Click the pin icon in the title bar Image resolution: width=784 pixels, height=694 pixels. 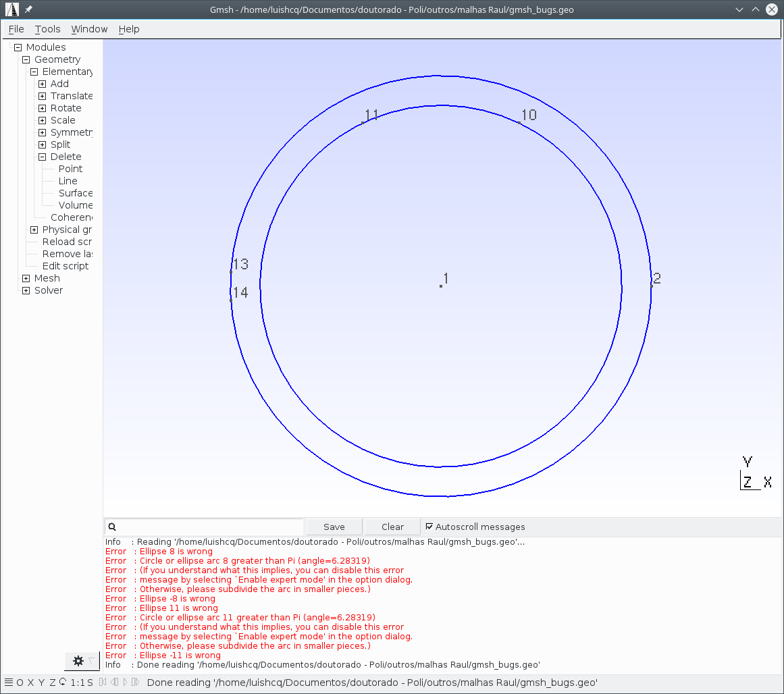point(28,9)
